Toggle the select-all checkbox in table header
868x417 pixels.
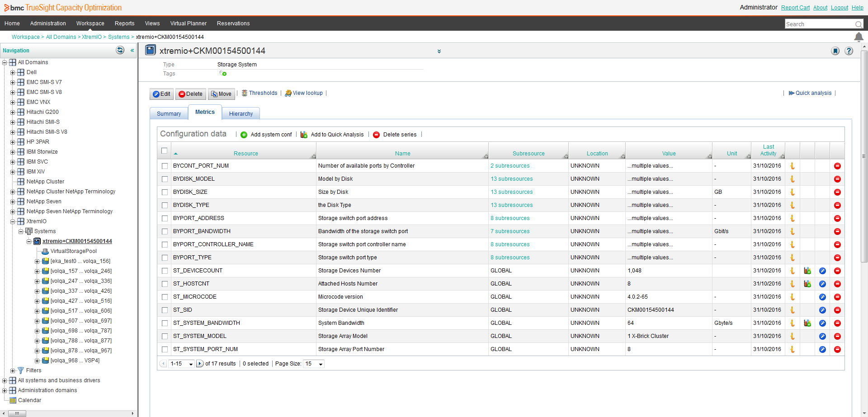(165, 151)
